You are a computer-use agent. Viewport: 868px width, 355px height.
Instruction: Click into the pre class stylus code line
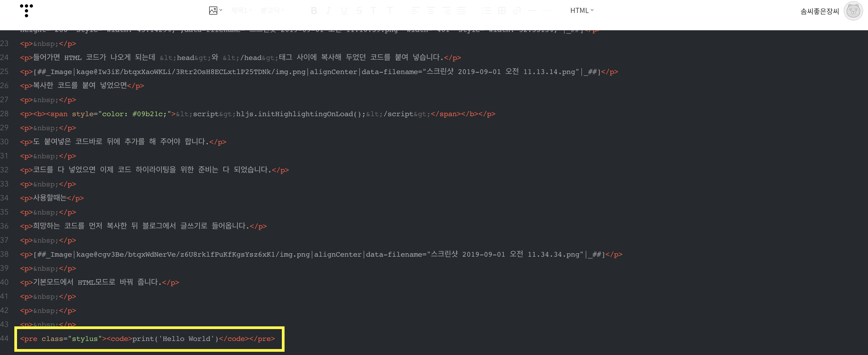147,339
